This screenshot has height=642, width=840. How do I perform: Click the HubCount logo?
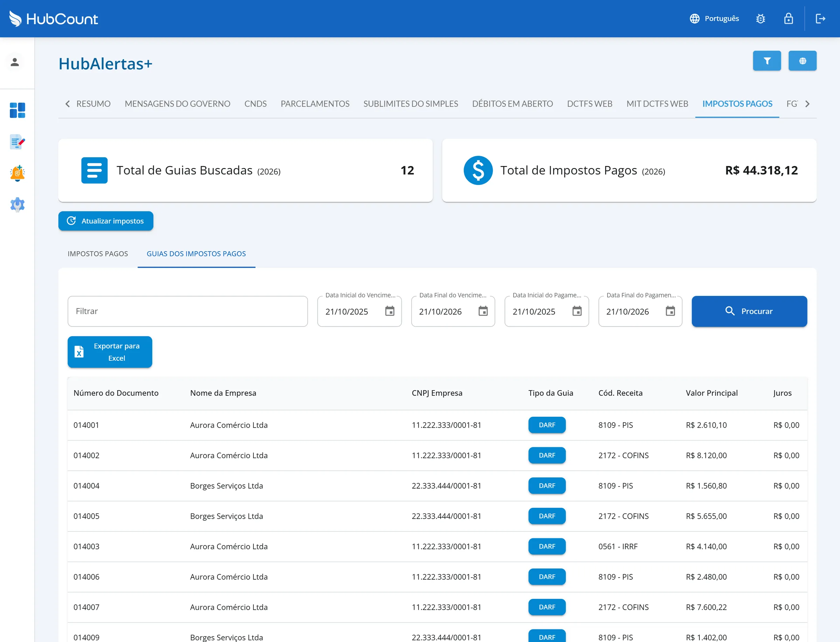point(54,18)
